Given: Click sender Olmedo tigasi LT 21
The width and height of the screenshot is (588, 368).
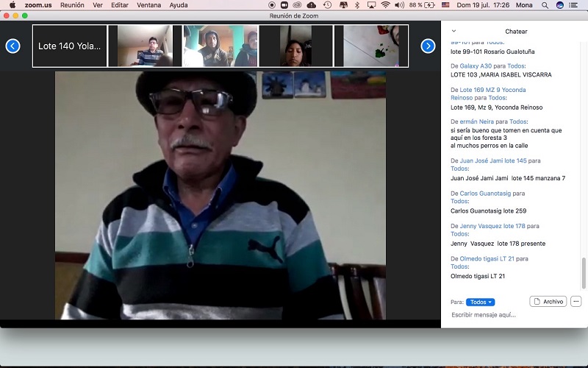Looking at the screenshot, I should (x=487, y=258).
